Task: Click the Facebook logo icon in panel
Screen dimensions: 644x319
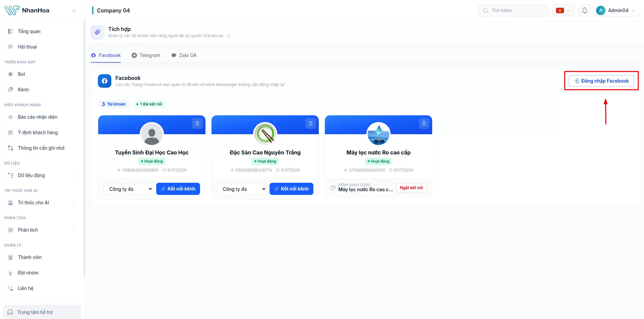Action: (105, 81)
